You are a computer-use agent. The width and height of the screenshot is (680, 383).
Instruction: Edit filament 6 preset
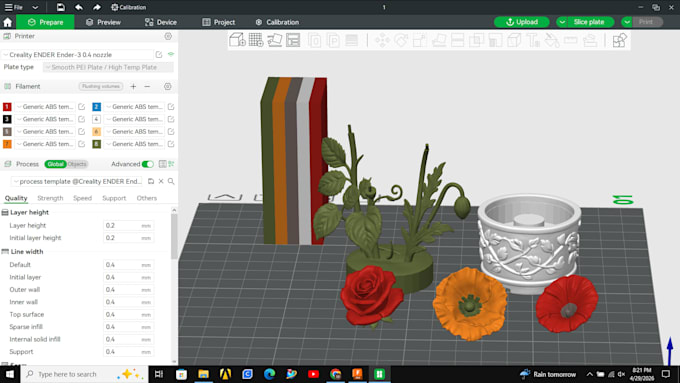tap(171, 131)
